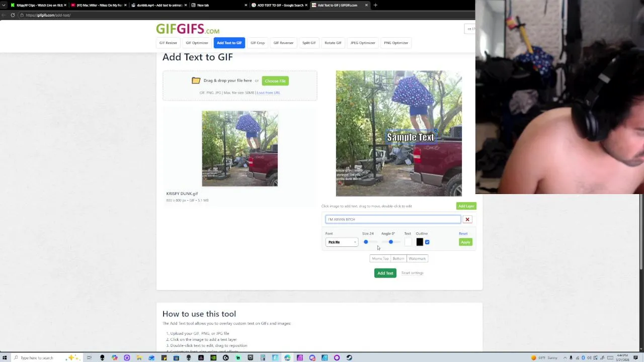The height and width of the screenshot is (362, 644).
Task: Open the GIF Crop tool
Action: tap(258, 43)
